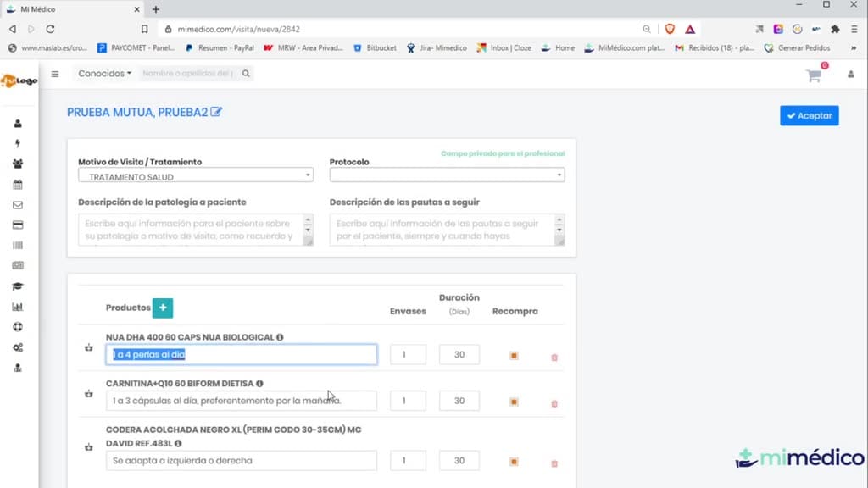Toggle Recompra for CARNITINA+Q10

pyautogui.click(x=514, y=402)
